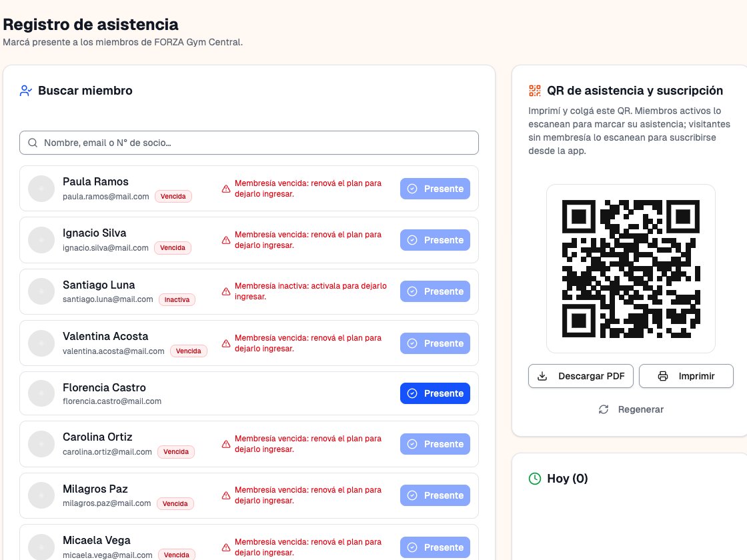Click the download icon on Descargar PDF

(542, 376)
